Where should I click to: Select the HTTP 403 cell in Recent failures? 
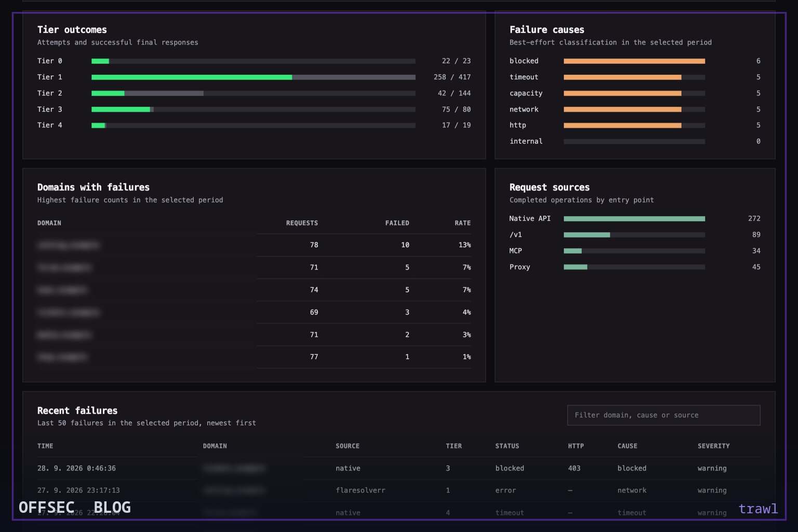click(574, 468)
